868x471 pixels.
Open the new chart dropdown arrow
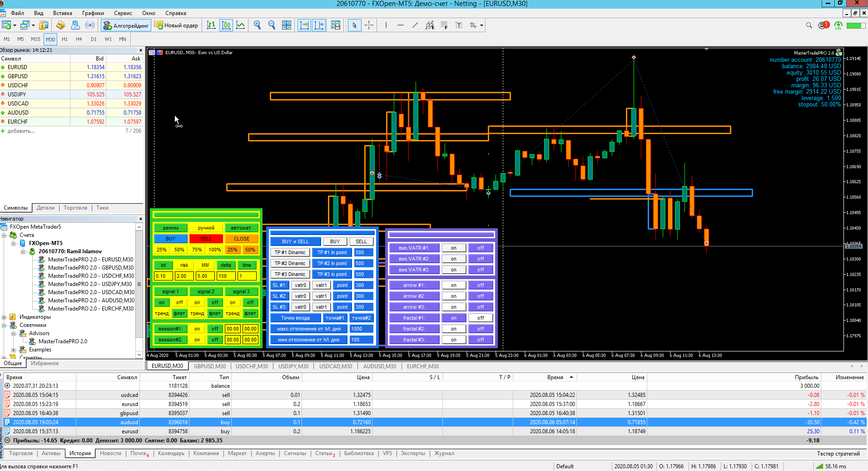pos(15,25)
